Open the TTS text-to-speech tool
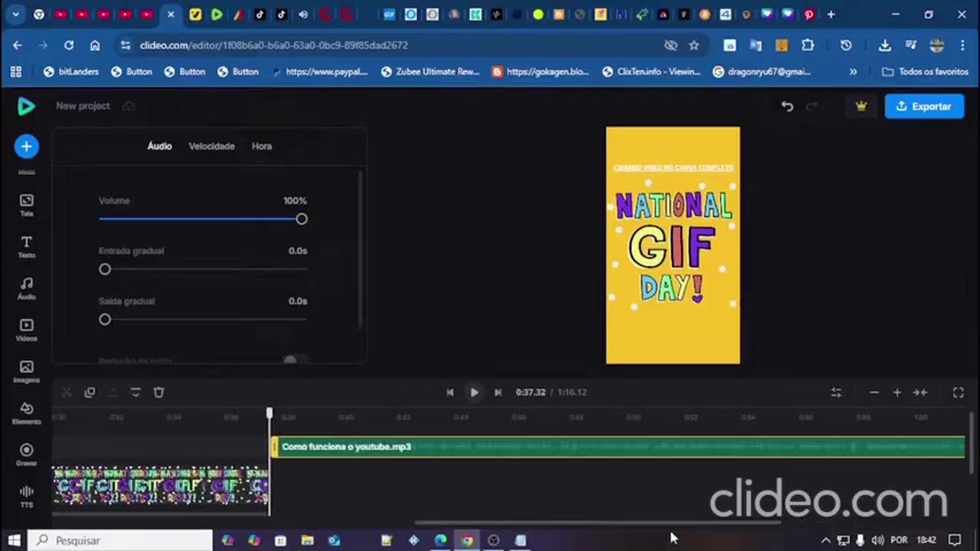Viewport: 980px width, 551px height. [x=26, y=496]
